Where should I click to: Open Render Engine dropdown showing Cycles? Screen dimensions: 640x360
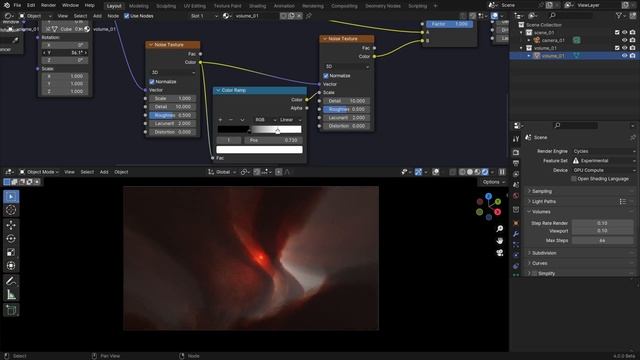tap(604, 151)
